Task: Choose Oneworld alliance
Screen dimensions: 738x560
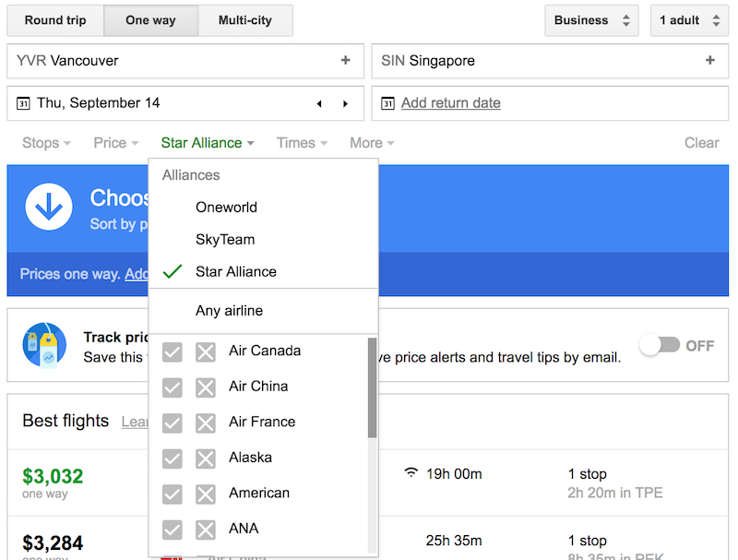Action: (263, 207)
